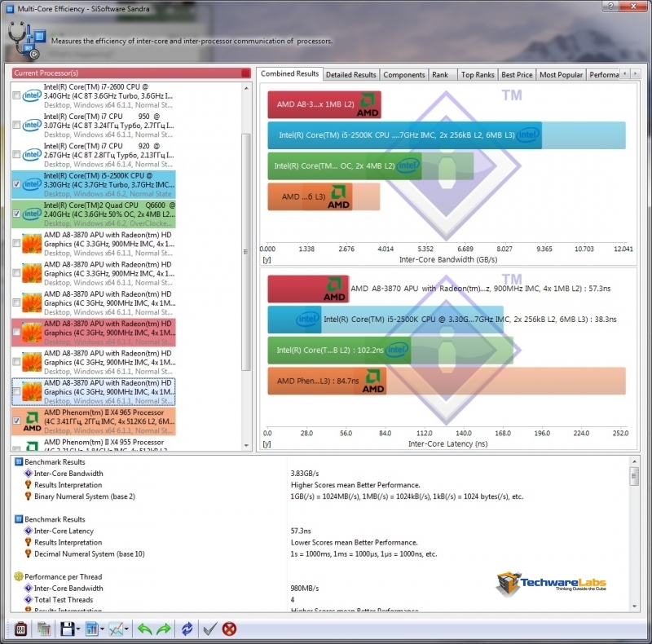652x644 pixels.
Task: Click the Performance per Thread group icon
Action: click(18, 576)
